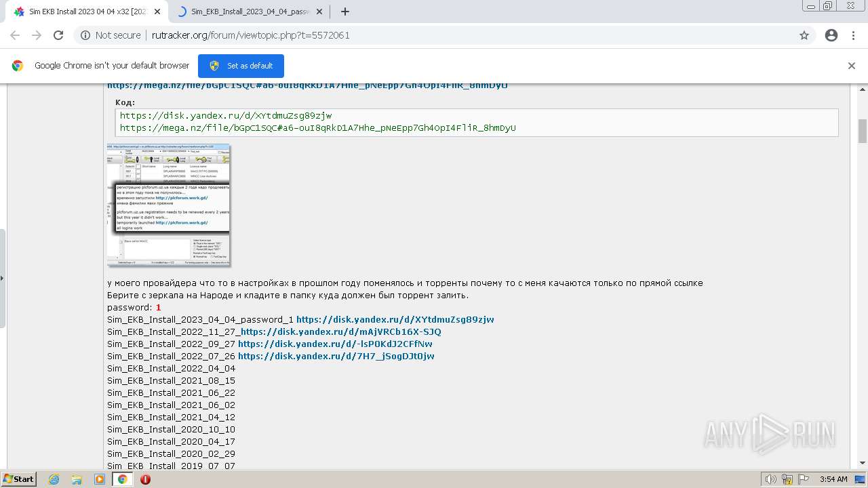Click the scrollbar up arrow
Image resolution: width=868 pixels, height=488 pixels.
pos(863,89)
